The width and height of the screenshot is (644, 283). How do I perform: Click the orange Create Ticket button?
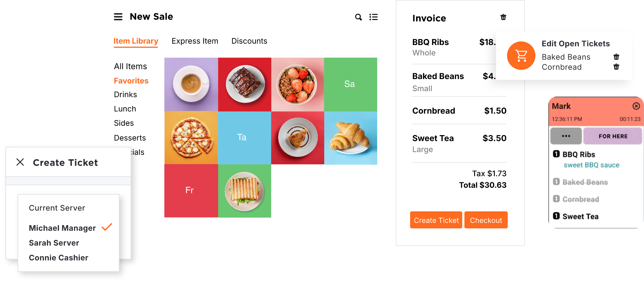tap(436, 220)
